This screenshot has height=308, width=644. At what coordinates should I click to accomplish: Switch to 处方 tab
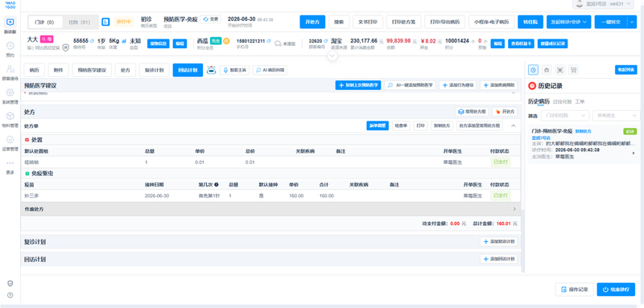[126, 70]
